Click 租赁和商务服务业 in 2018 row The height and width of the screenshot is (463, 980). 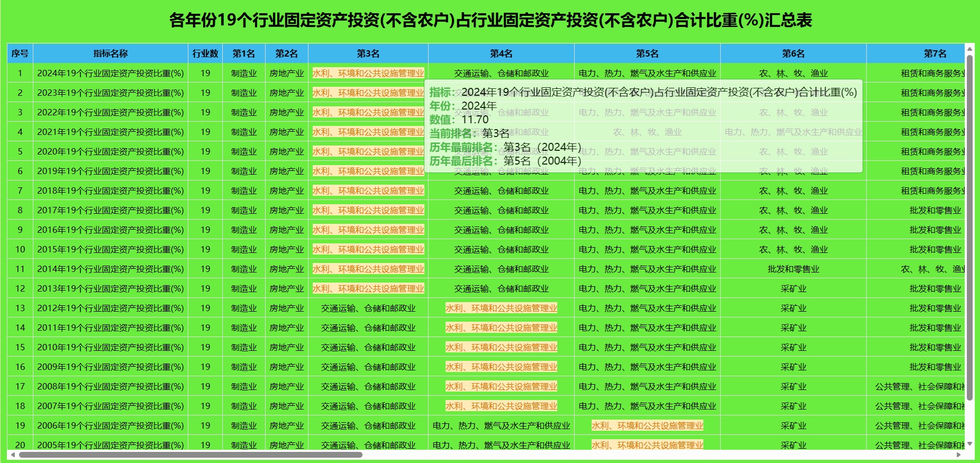[x=933, y=191]
